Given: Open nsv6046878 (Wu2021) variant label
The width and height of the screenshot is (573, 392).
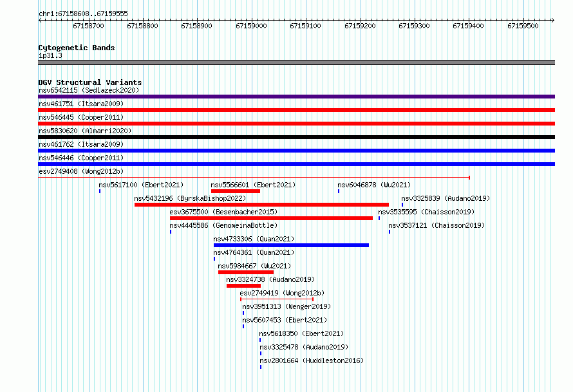Looking at the screenshot, I should (x=374, y=185).
